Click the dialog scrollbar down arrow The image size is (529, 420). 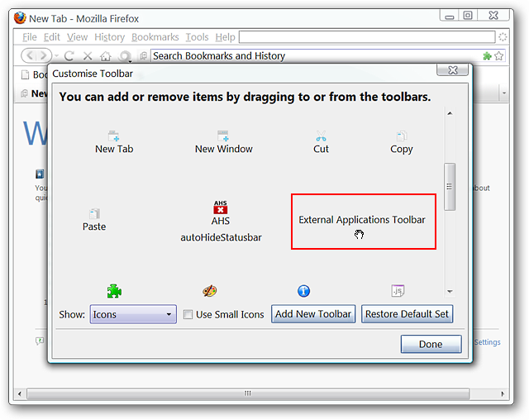coord(450,292)
